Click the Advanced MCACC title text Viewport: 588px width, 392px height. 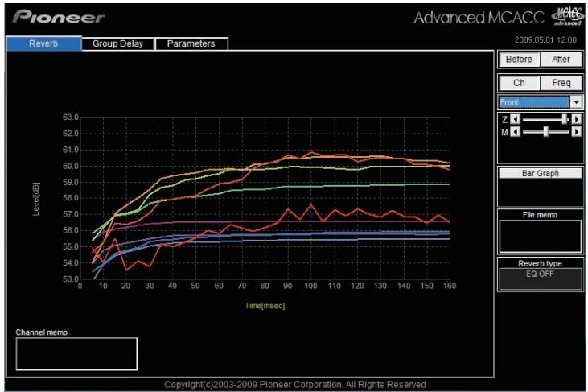[479, 17]
